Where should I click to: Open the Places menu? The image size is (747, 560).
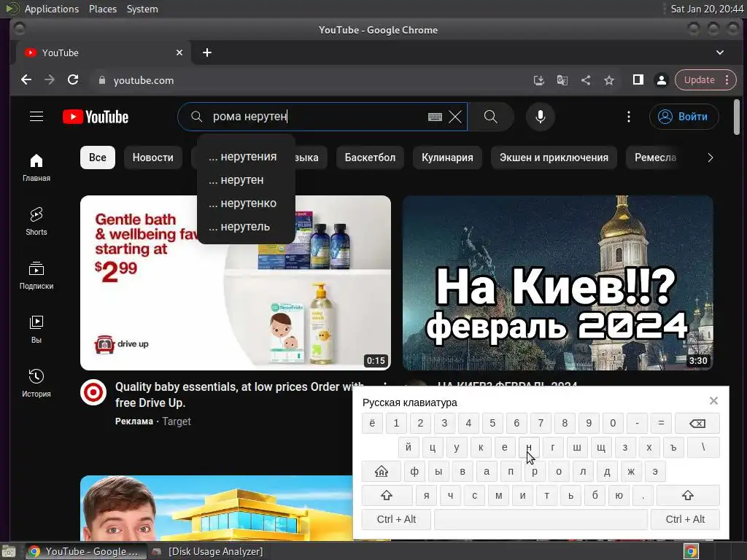tap(103, 9)
